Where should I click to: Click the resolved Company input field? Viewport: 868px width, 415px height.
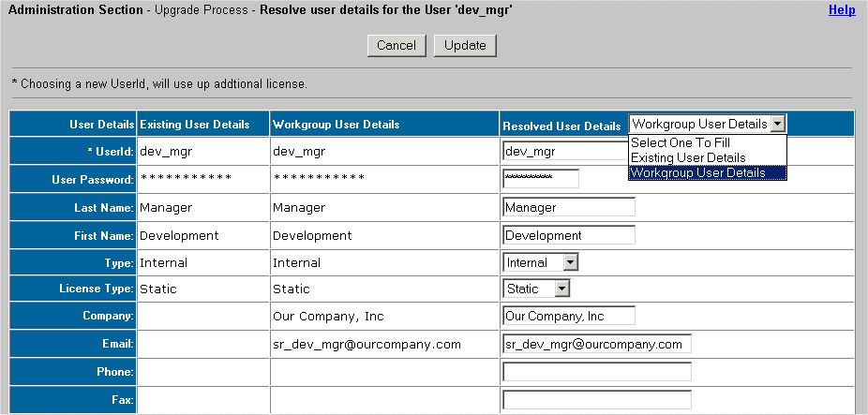(569, 316)
